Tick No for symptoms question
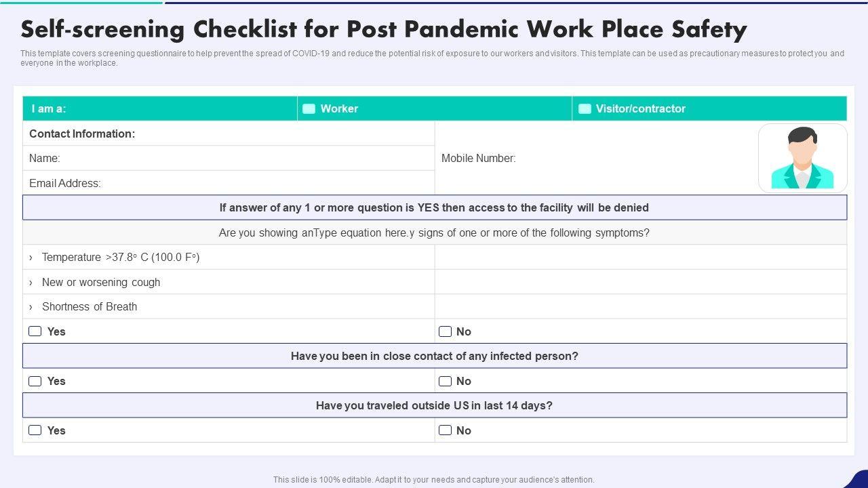 click(x=445, y=331)
